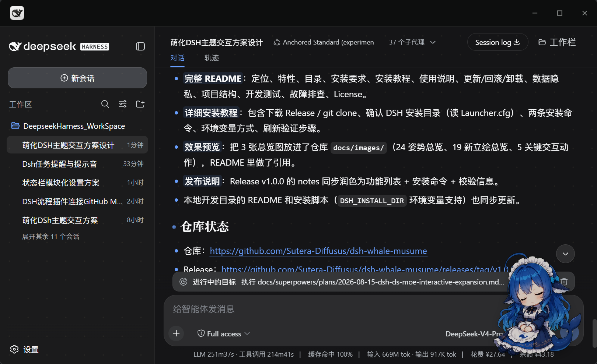597x364 pixels.
Task: Open session 萌化DSH主题交互方案设计
Action: coord(77,145)
